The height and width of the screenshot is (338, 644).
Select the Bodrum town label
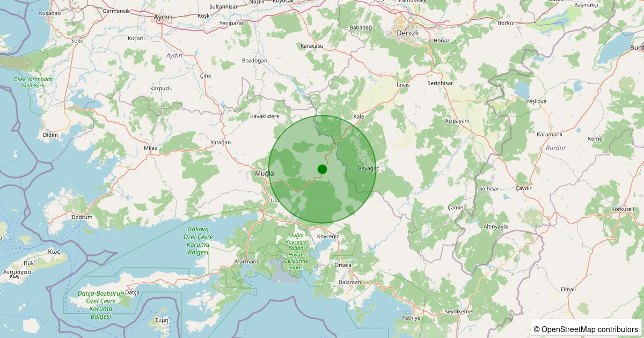click(x=82, y=217)
